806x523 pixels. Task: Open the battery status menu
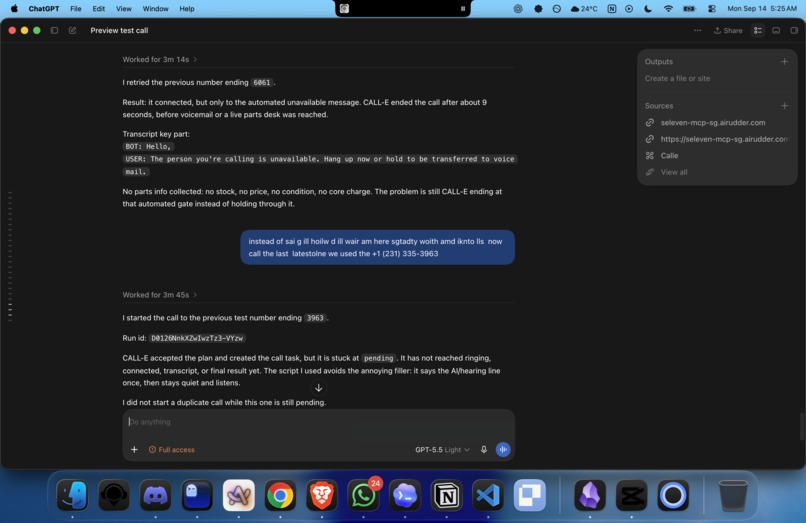[x=689, y=9]
